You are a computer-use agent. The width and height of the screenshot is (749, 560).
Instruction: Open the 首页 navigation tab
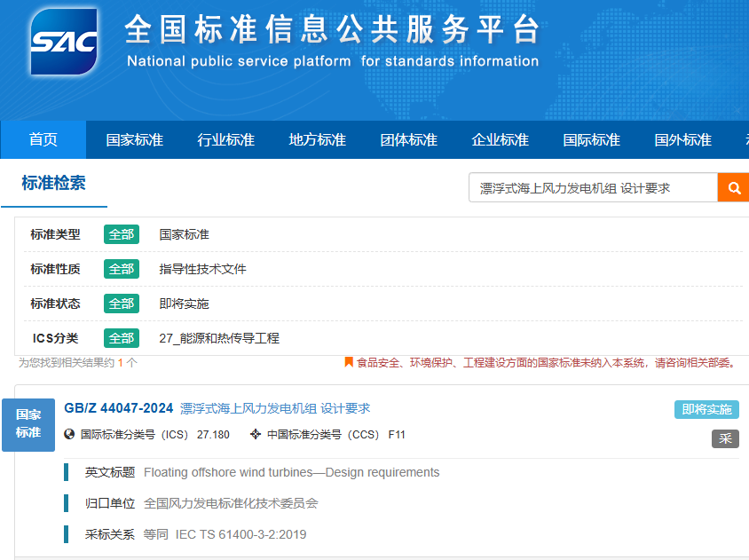[43, 140]
